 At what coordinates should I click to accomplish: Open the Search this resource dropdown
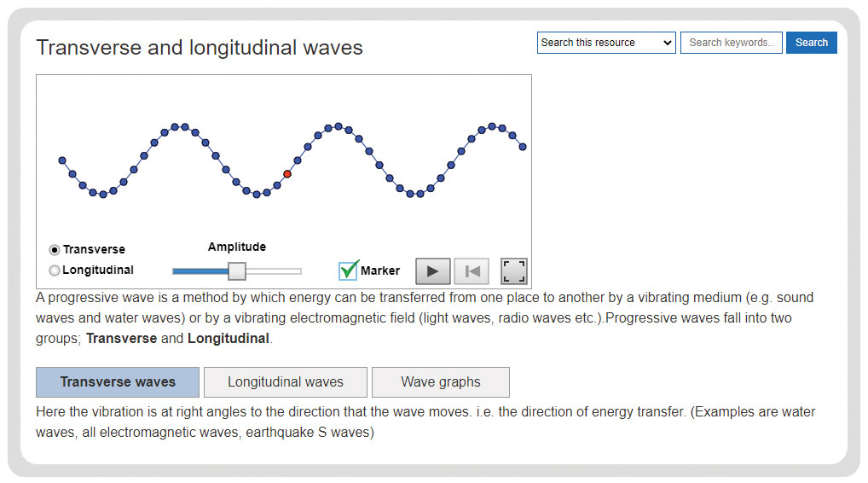click(606, 43)
